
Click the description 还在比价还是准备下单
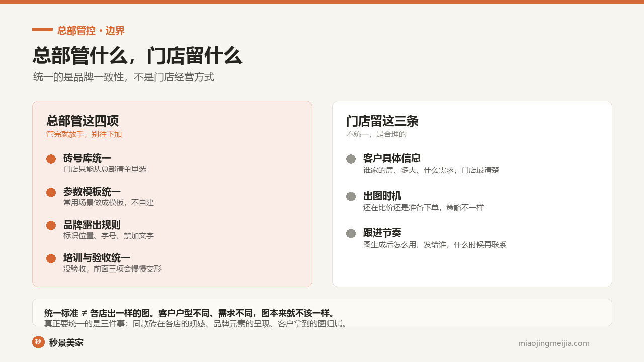coord(401,208)
